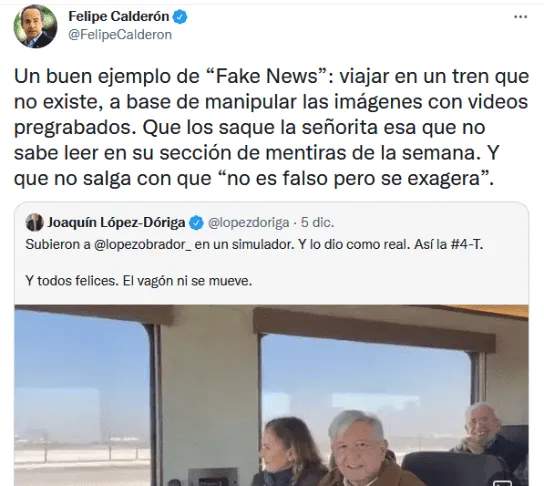Viewport: 544px width, 486px height.
Task: Follow the @lopezobrador_ mention
Action: [143, 245]
